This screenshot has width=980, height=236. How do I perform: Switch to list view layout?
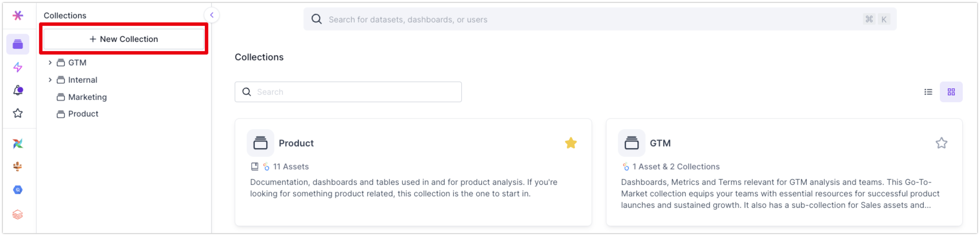928,92
